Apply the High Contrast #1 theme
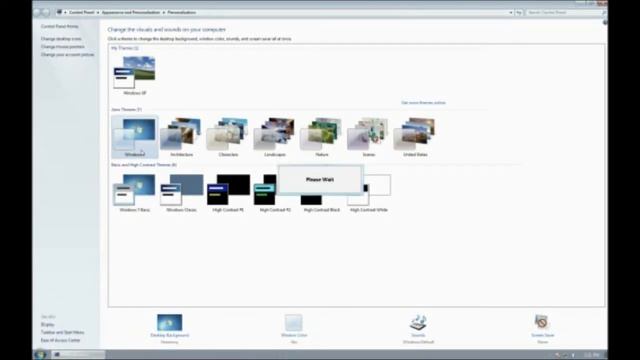Viewport: 640px width, 360px height. point(228,193)
